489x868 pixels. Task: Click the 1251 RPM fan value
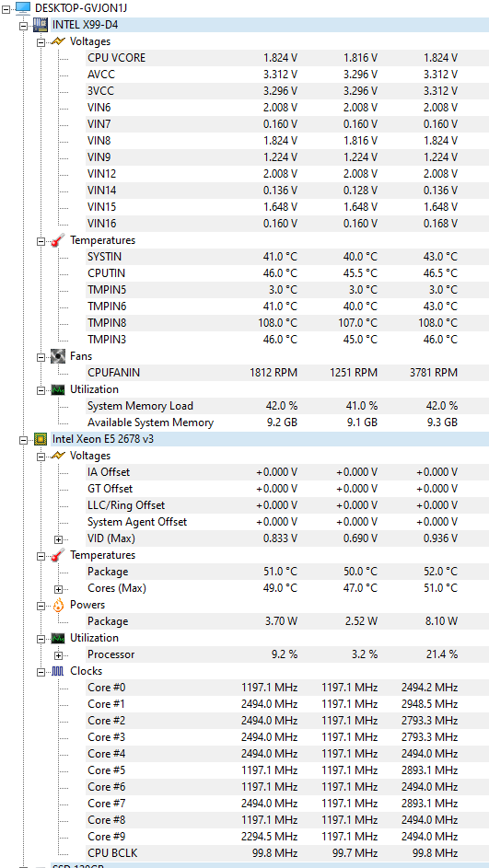pyautogui.click(x=355, y=373)
